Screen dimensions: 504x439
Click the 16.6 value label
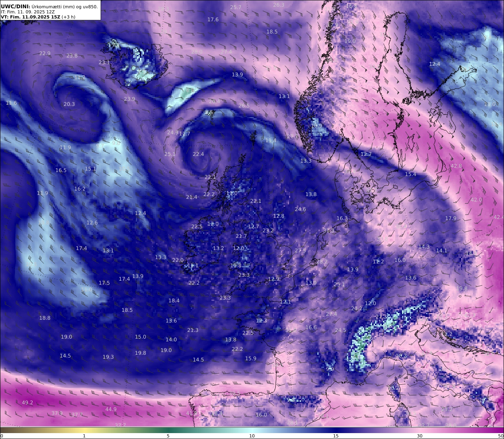point(311,327)
